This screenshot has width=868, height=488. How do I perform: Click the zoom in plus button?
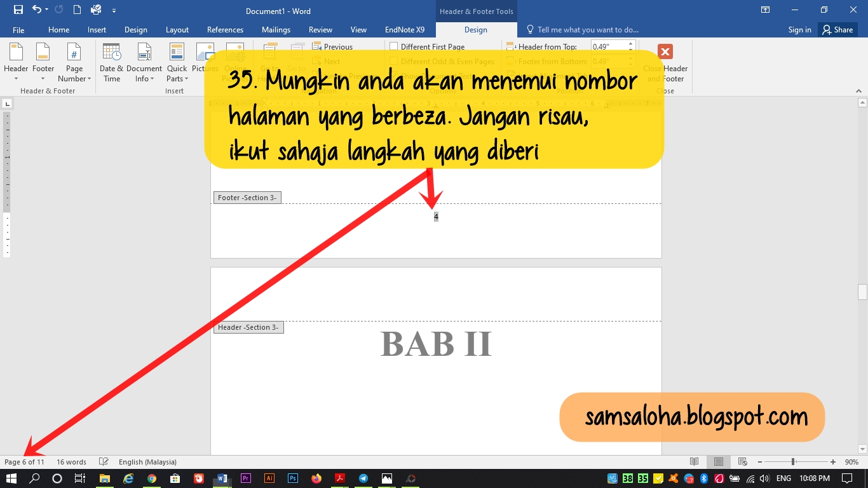click(832, 462)
